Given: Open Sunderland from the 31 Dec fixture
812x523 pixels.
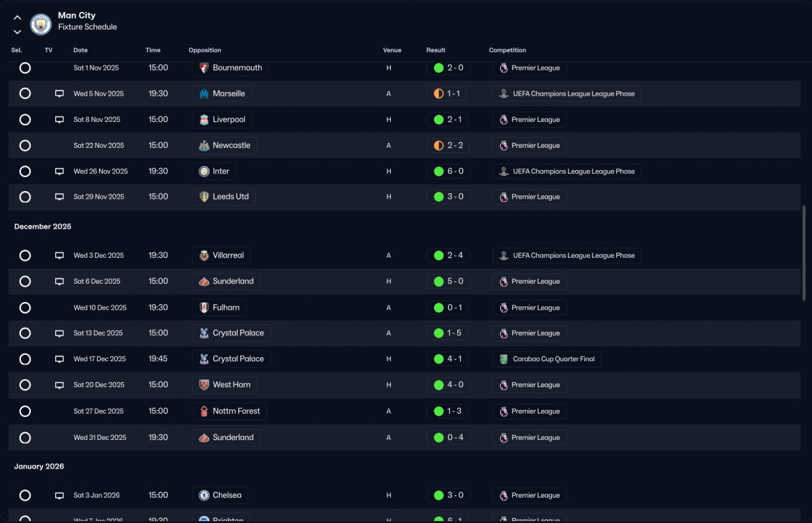Looking at the screenshot, I should tap(226, 437).
